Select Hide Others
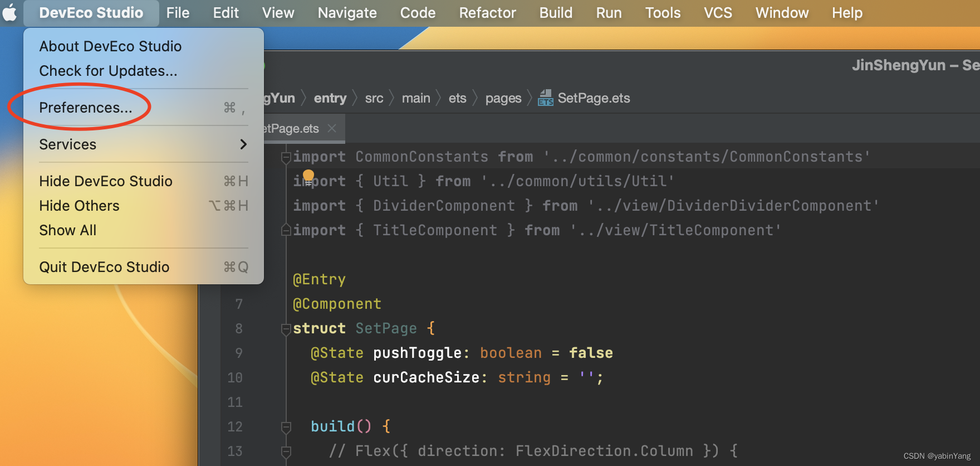980x466 pixels. 144,206
